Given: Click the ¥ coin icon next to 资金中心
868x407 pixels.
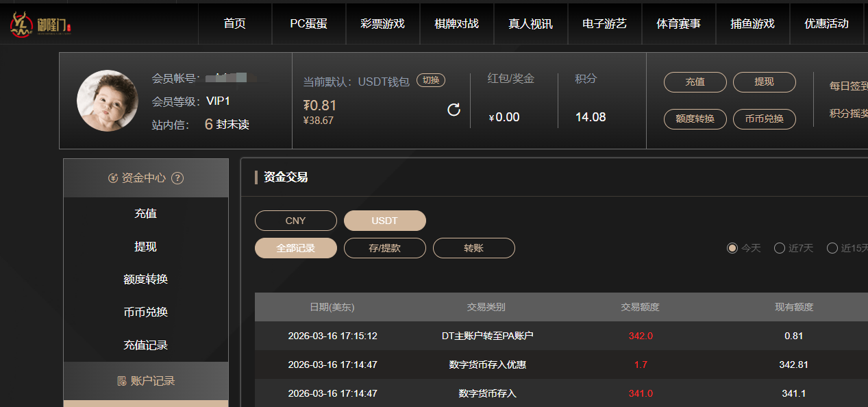Looking at the screenshot, I should click(114, 177).
